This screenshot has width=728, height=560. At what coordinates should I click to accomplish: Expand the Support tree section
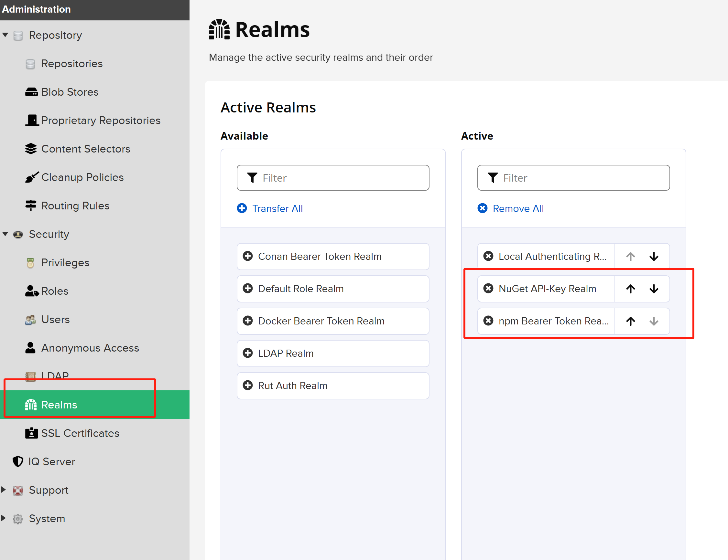click(x=4, y=490)
